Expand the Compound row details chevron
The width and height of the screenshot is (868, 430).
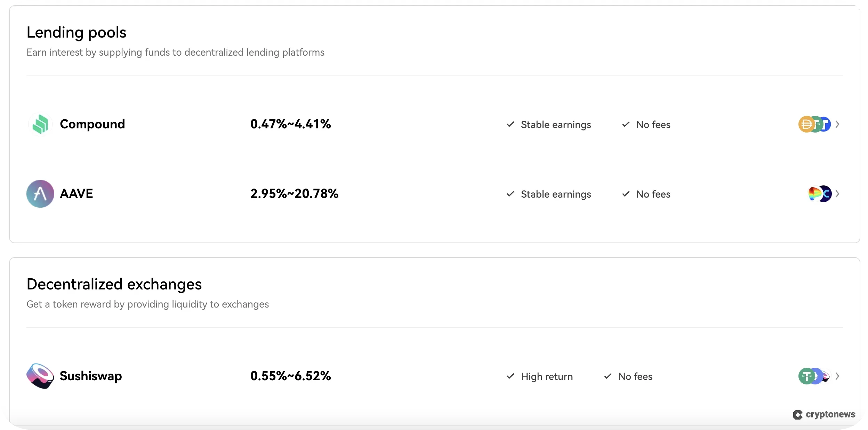(837, 124)
